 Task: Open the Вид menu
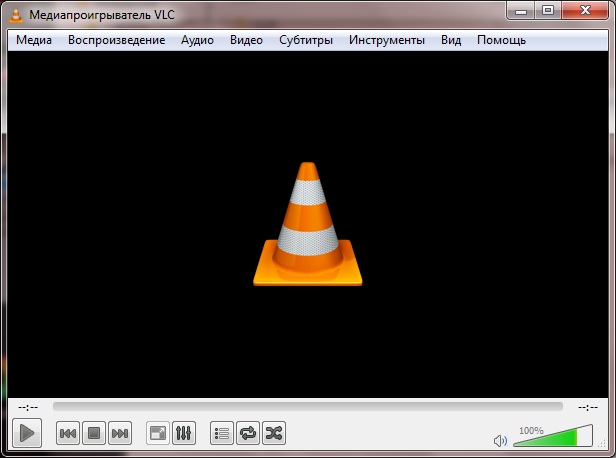click(x=451, y=40)
